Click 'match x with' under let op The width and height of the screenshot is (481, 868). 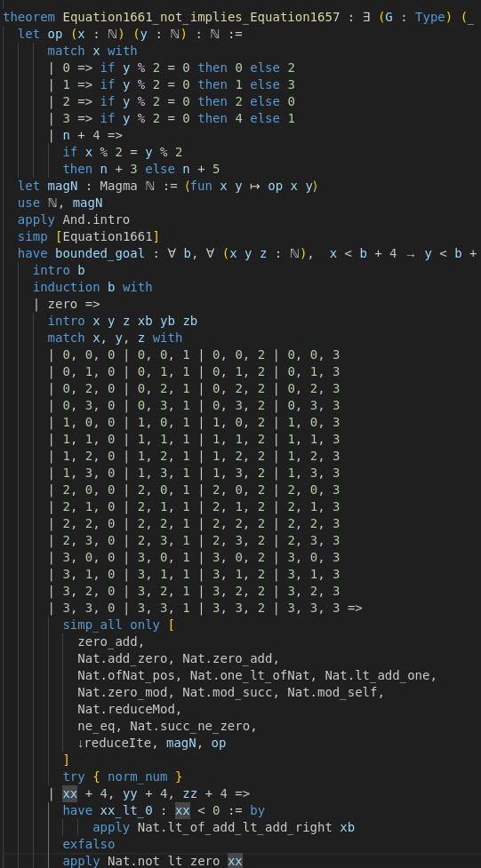coord(92,51)
